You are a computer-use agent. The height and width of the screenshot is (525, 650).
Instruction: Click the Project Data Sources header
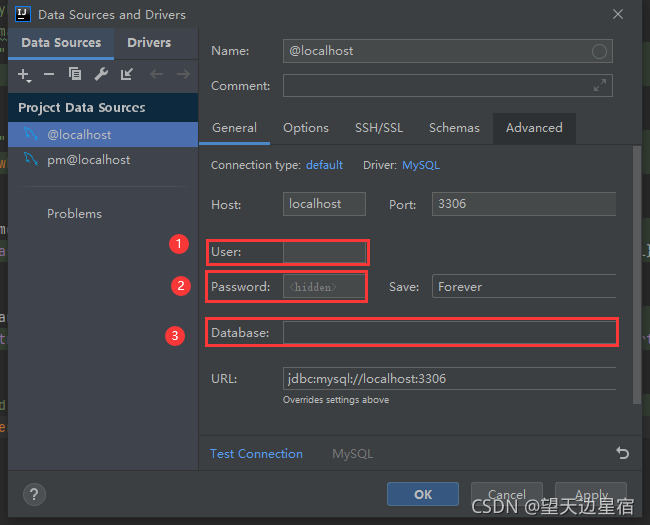pyautogui.click(x=103, y=107)
